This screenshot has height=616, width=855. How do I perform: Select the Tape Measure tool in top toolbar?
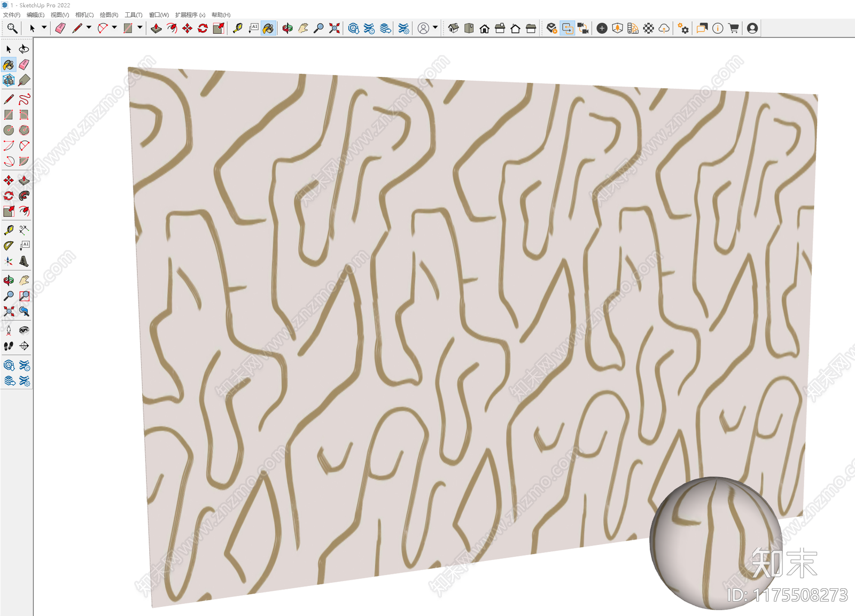[x=238, y=28]
